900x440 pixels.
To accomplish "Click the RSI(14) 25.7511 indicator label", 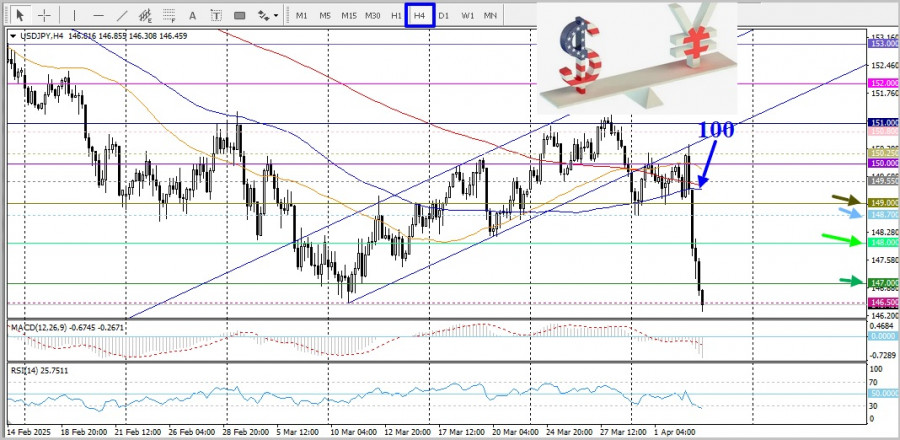I will (39, 371).
